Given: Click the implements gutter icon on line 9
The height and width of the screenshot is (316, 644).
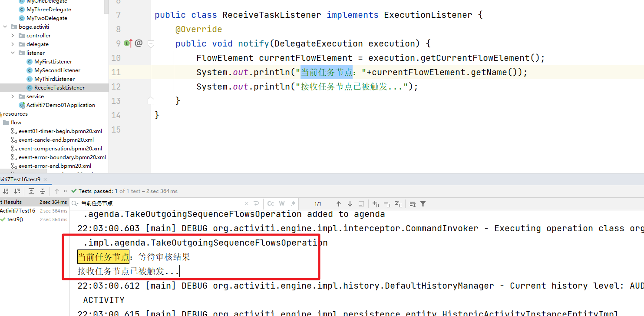Looking at the screenshot, I should (128, 43).
